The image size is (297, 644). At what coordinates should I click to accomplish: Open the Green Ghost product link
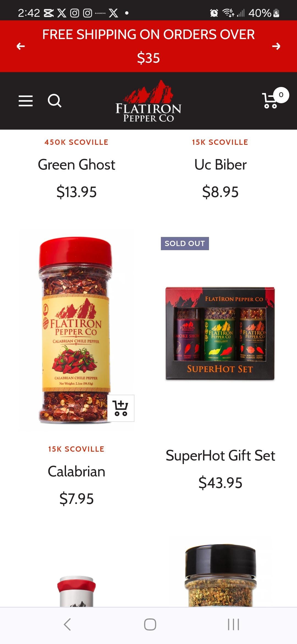76,165
